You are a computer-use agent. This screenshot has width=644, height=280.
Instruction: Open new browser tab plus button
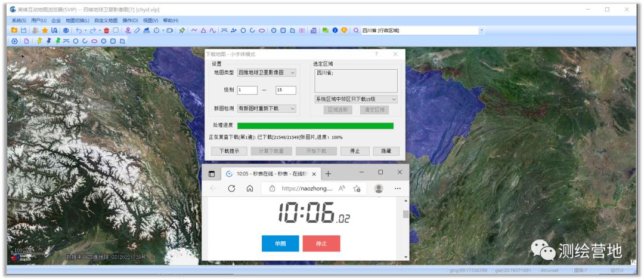[x=328, y=174]
